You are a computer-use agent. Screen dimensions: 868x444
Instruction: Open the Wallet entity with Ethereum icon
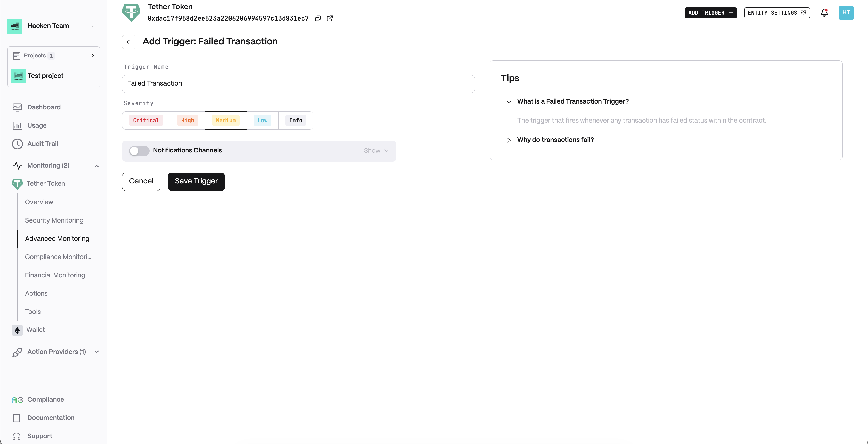[35, 330]
